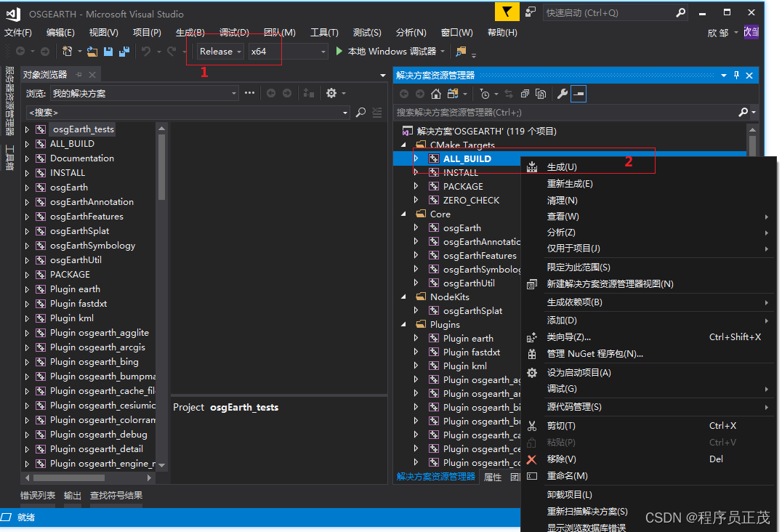Select Documentation item in Object Browser
Image resolution: width=782 pixels, height=532 pixels.
click(82, 158)
